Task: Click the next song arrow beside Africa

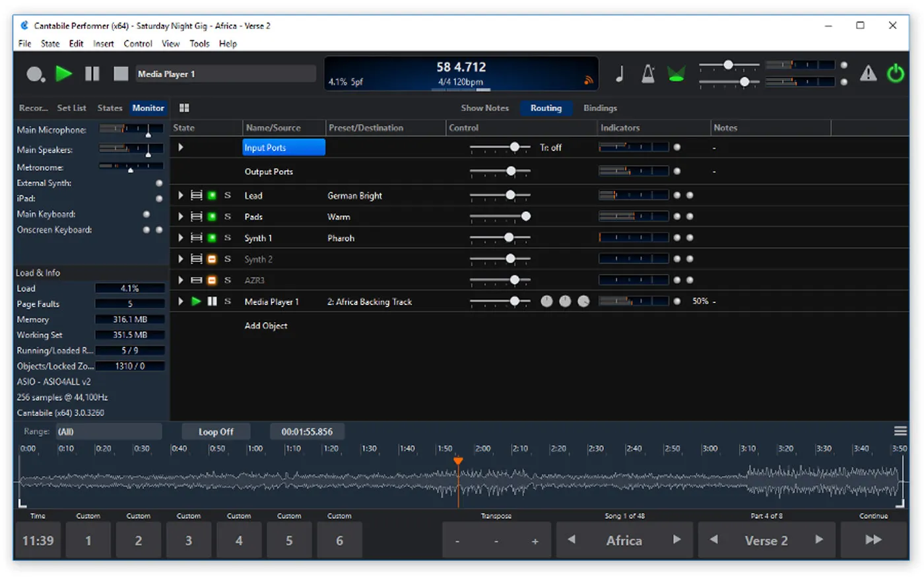Action: point(677,539)
